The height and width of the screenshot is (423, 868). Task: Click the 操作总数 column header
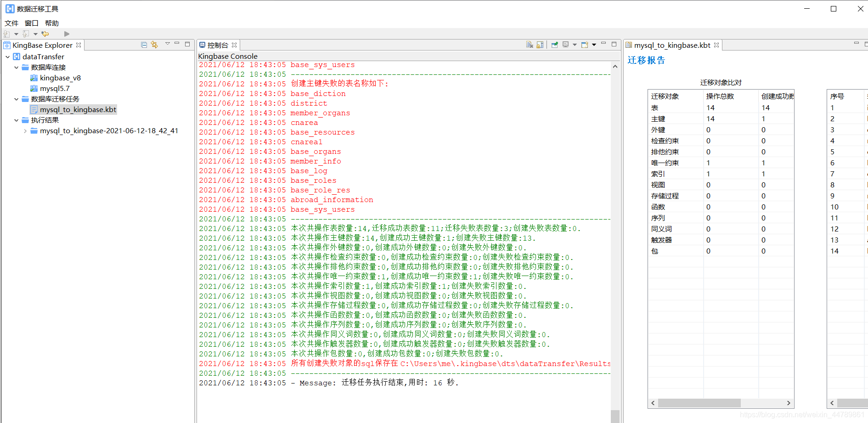[731, 96]
